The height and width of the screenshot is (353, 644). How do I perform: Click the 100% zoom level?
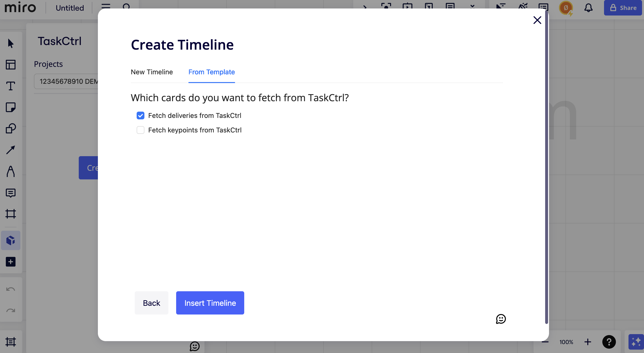[x=566, y=342]
